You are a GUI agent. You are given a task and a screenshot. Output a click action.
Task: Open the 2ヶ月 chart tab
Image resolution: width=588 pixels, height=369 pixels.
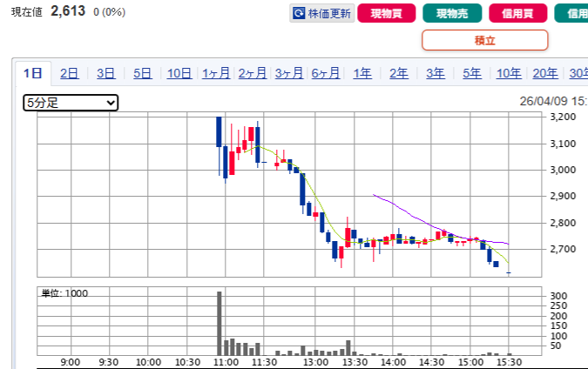tap(253, 73)
